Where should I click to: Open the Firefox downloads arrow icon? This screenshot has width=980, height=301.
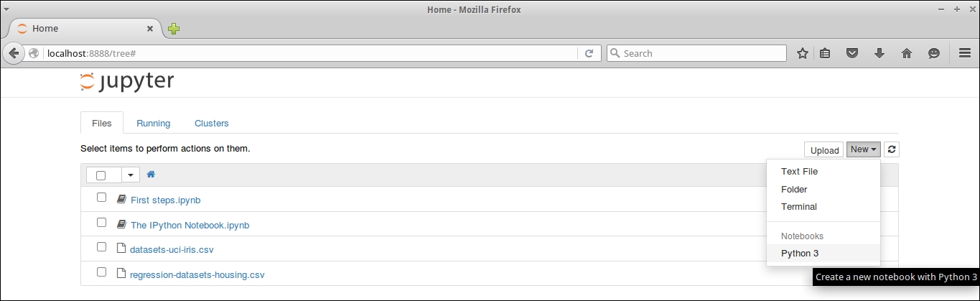click(x=879, y=53)
